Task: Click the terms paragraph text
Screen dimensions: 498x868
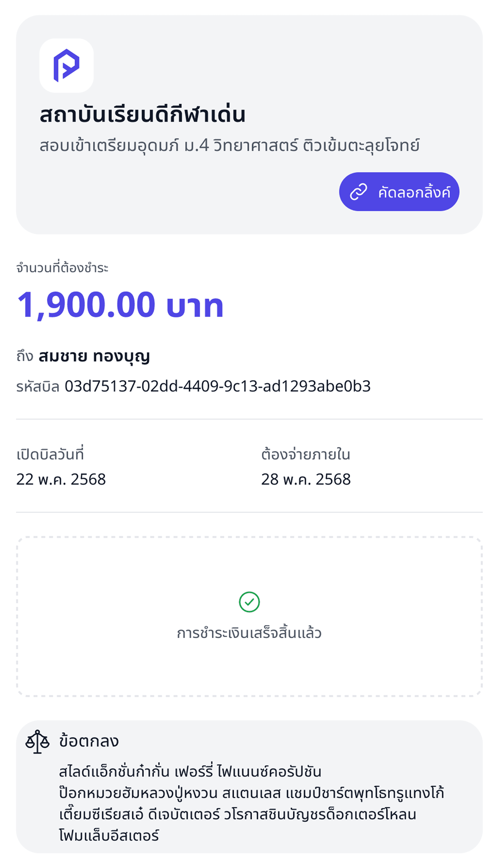Action: 251,803
